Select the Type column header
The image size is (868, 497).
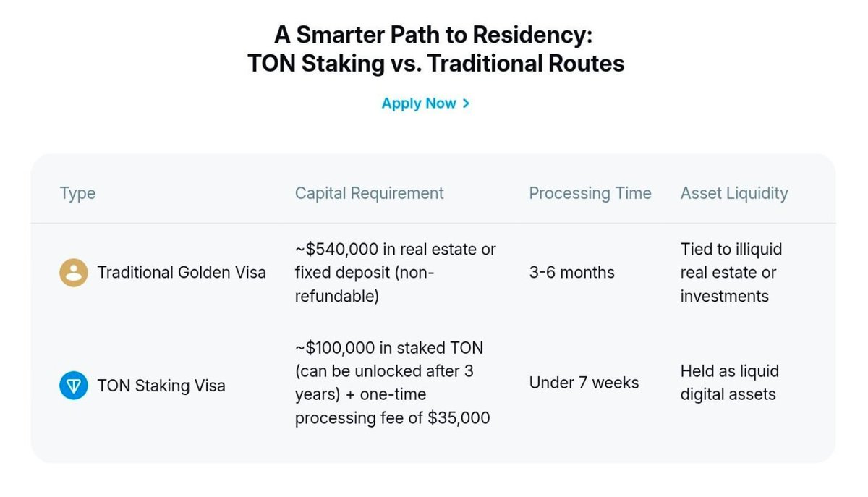[77, 194]
